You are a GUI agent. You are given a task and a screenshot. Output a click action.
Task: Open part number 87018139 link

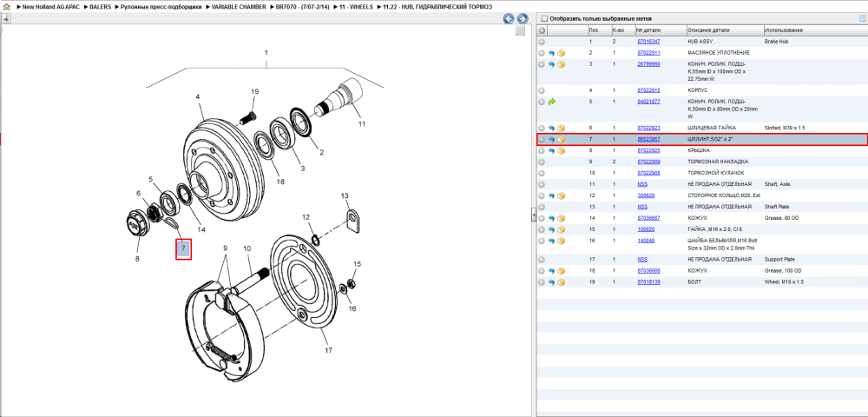(648, 281)
